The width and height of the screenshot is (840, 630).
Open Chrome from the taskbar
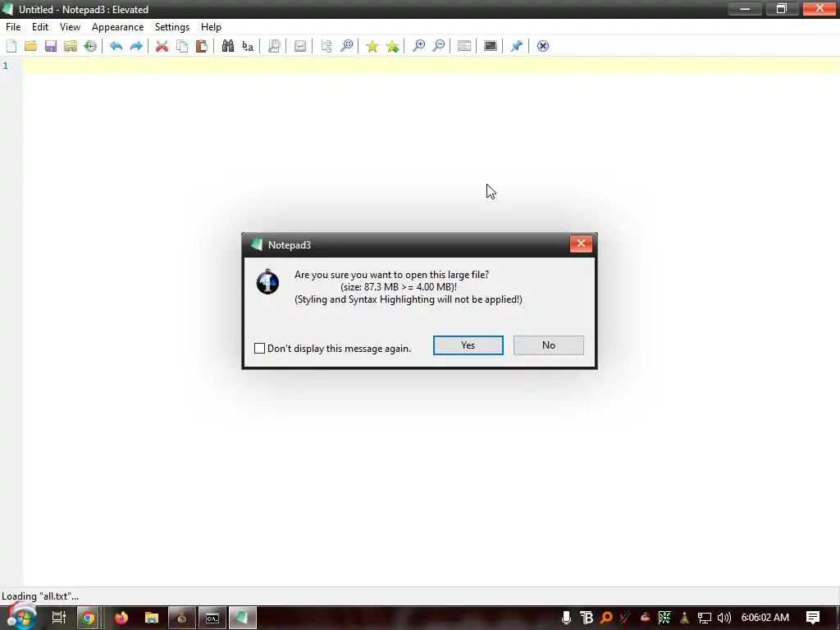(x=89, y=618)
